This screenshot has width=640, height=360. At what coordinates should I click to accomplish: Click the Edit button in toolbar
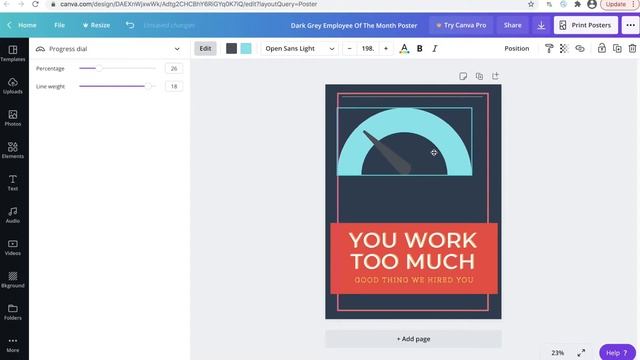tap(205, 49)
